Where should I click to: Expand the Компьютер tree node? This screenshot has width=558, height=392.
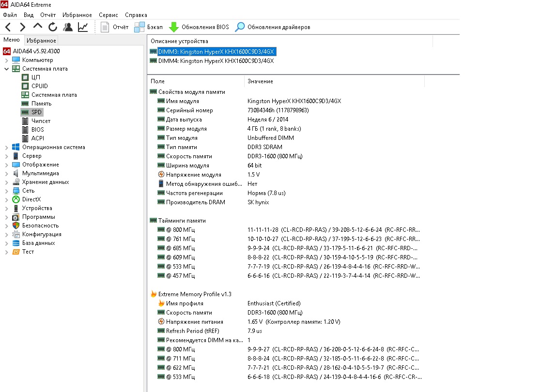(6, 60)
